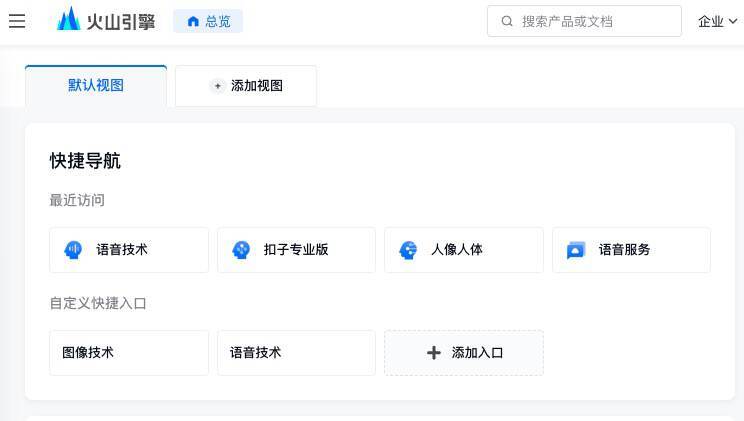Open the custom 图像技术 shortcut

[x=129, y=353]
